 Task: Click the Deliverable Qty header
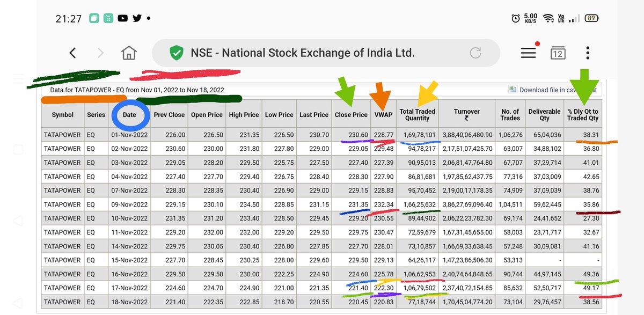[545, 115]
